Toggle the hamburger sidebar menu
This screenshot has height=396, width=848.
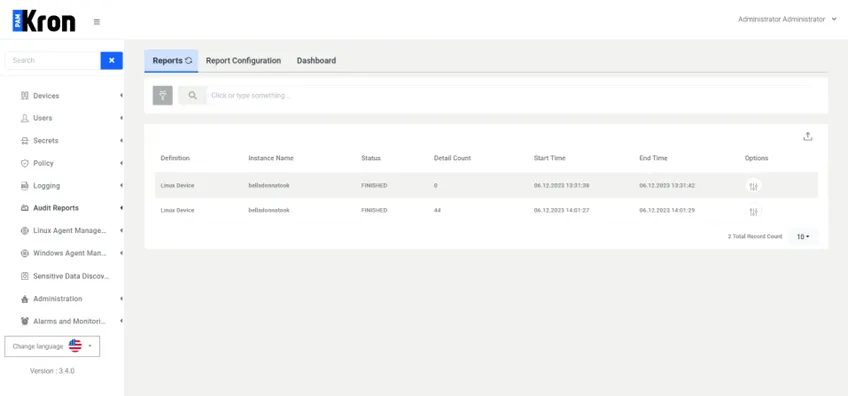97,22
